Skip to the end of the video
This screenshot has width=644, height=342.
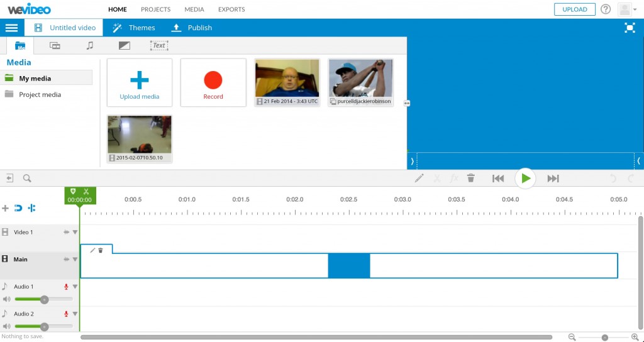553,178
